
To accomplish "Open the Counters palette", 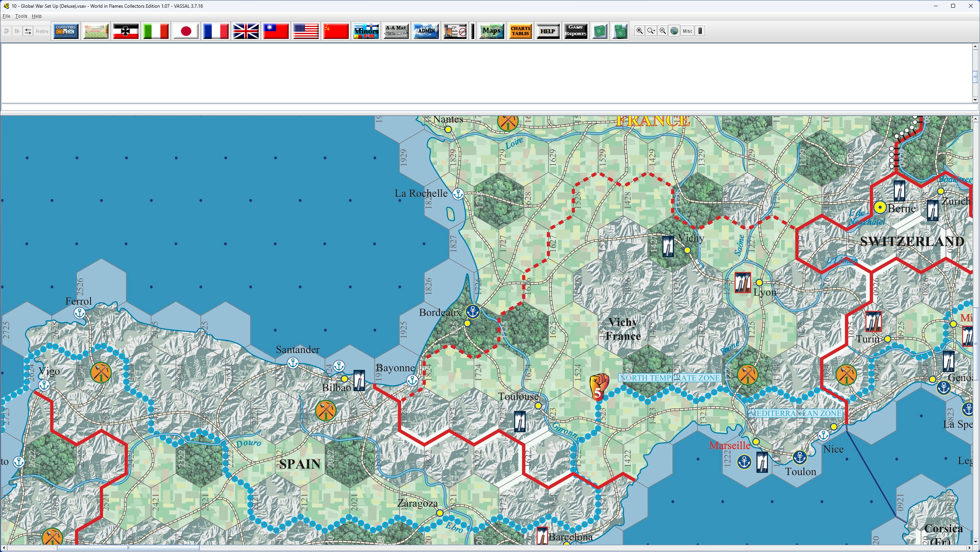I will [x=65, y=31].
